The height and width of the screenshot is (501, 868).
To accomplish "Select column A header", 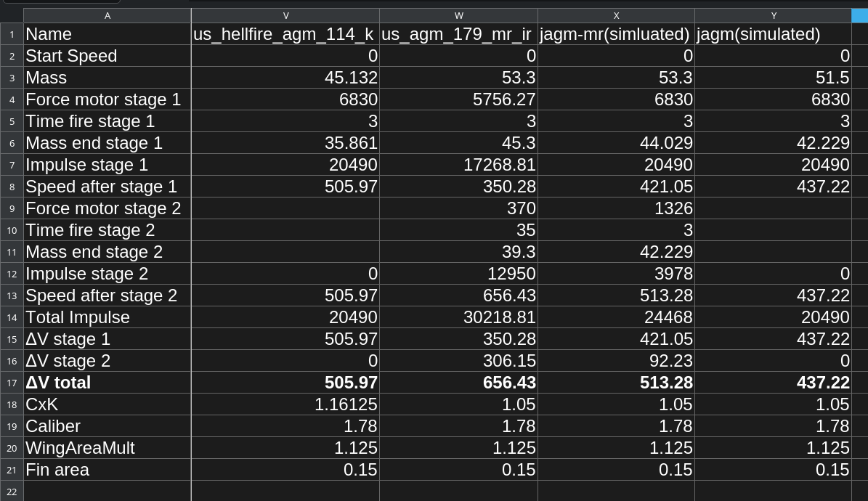I will click(x=108, y=15).
